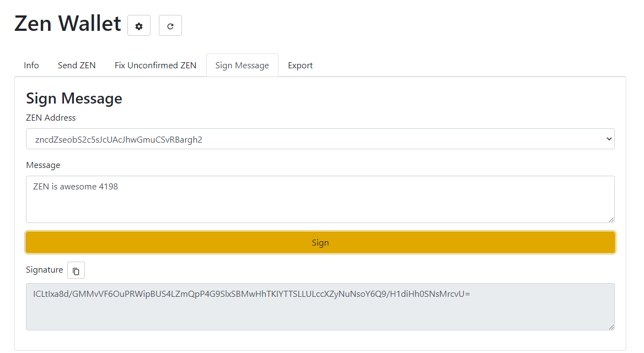The image size is (644, 353).
Task: Click the Message field label
Action: tap(43, 165)
